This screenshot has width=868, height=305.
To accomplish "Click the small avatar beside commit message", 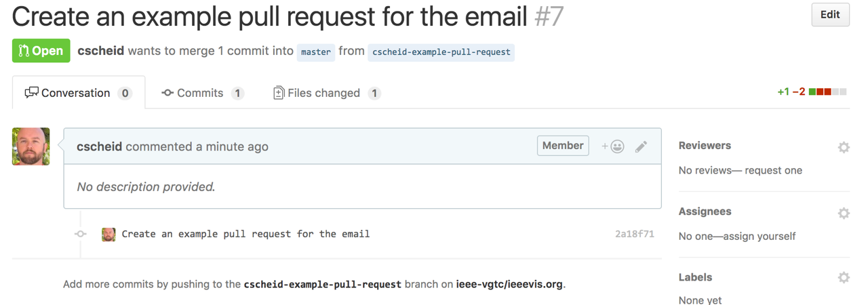I will [108, 235].
